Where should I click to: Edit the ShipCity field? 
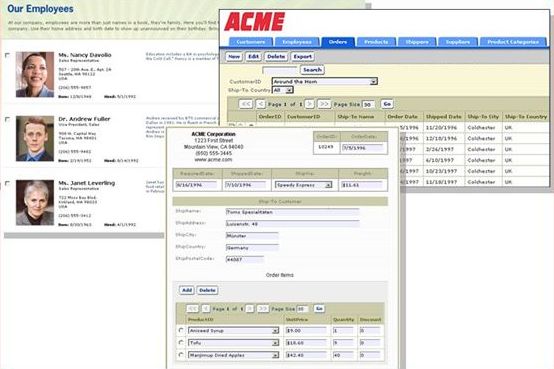point(252,236)
